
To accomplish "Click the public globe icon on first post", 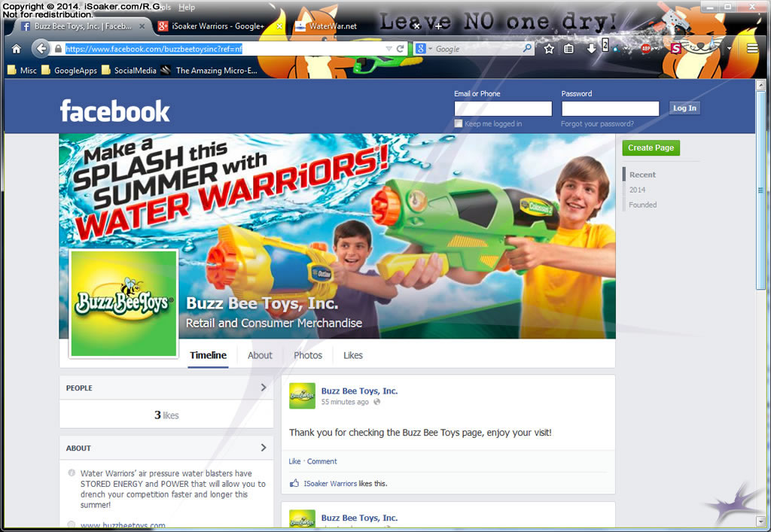I will click(376, 402).
